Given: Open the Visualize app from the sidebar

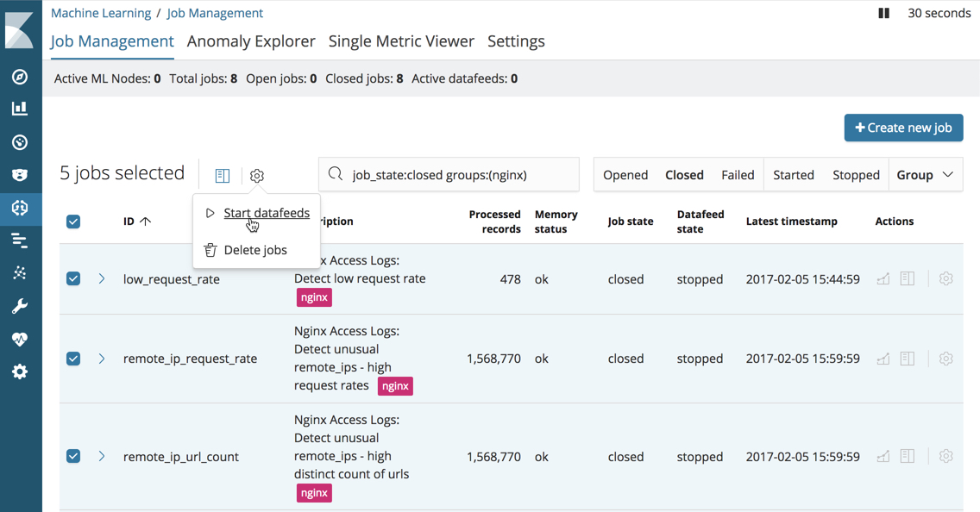Looking at the screenshot, I should tap(19, 108).
